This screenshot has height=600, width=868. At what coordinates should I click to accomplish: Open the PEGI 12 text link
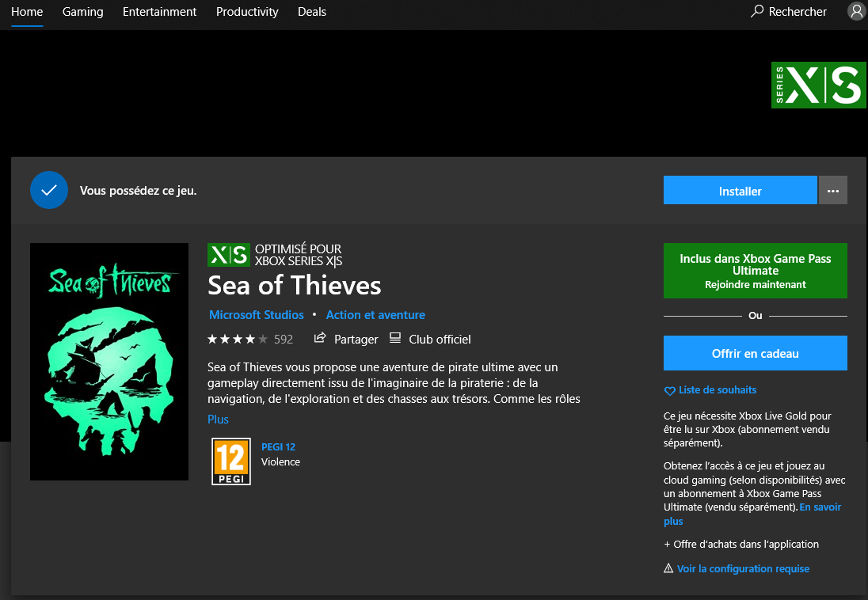click(279, 446)
